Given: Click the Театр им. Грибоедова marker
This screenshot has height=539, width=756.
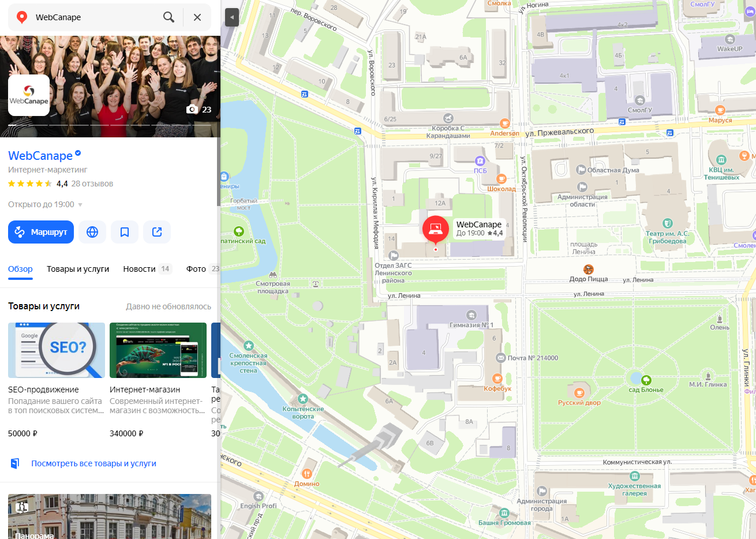Looking at the screenshot, I should (668, 223).
